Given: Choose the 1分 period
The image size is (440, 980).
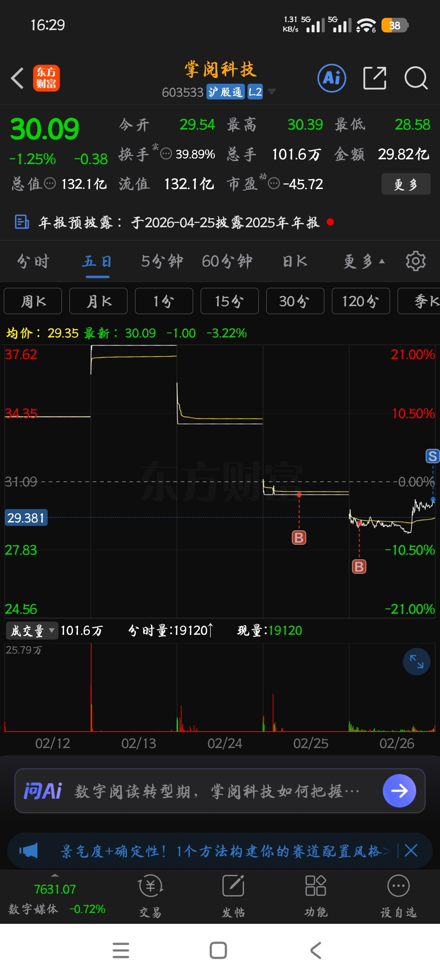Looking at the screenshot, I should click(x=164, y=301).
